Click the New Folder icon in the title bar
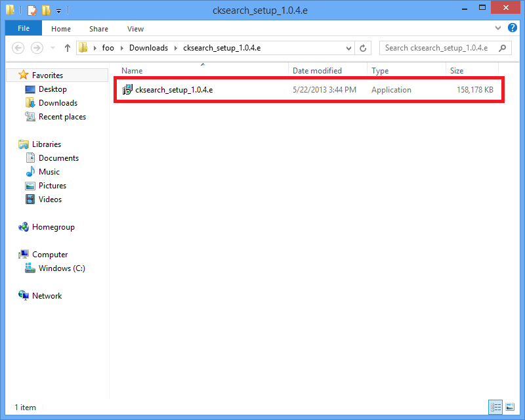Image resolution: width=525 pixels, height=420 pixels. click(45, 10)
